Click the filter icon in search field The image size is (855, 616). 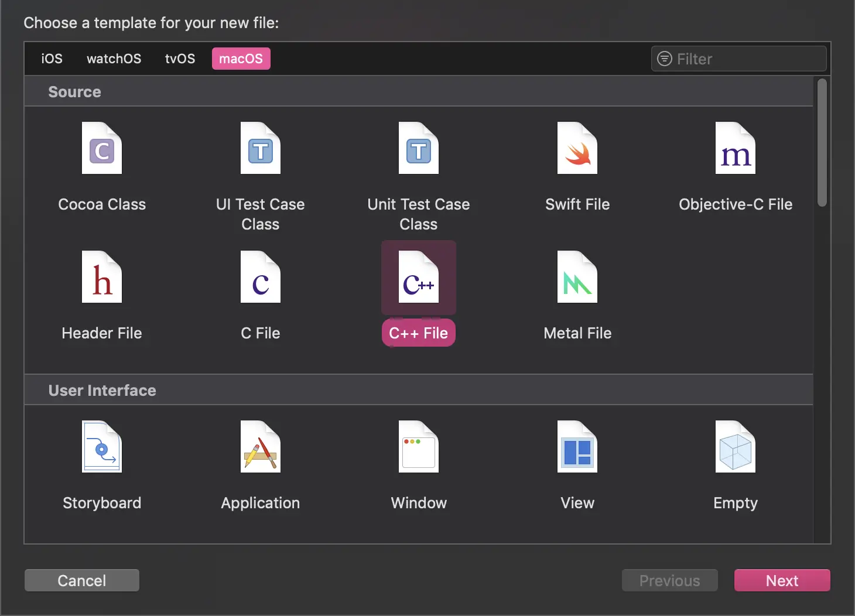(x=665, y=59)
